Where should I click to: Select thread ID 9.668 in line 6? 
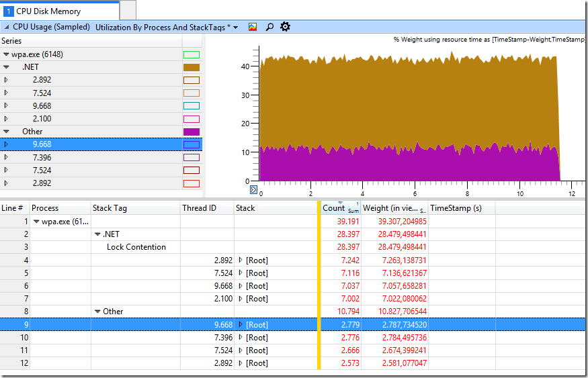coord(224,286)
